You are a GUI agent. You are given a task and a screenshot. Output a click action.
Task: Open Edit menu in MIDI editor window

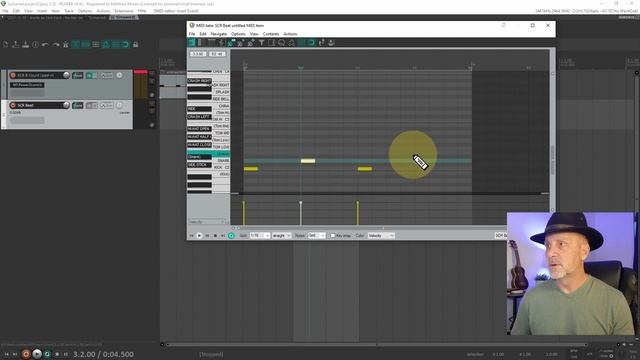(x=203, y=34)
